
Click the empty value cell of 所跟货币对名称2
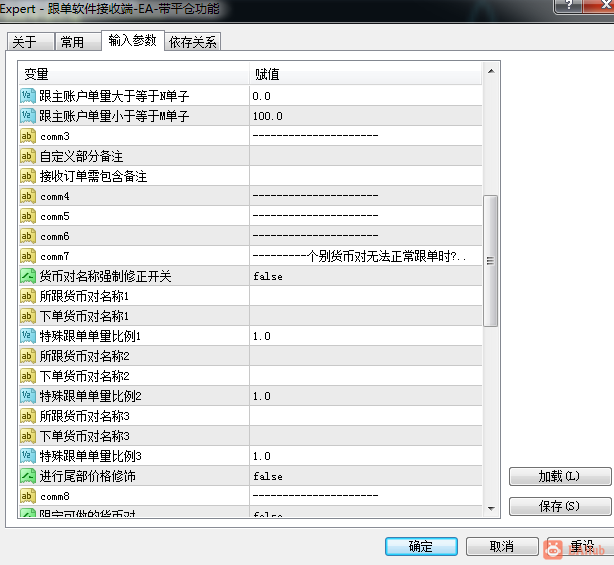point(366,356)
